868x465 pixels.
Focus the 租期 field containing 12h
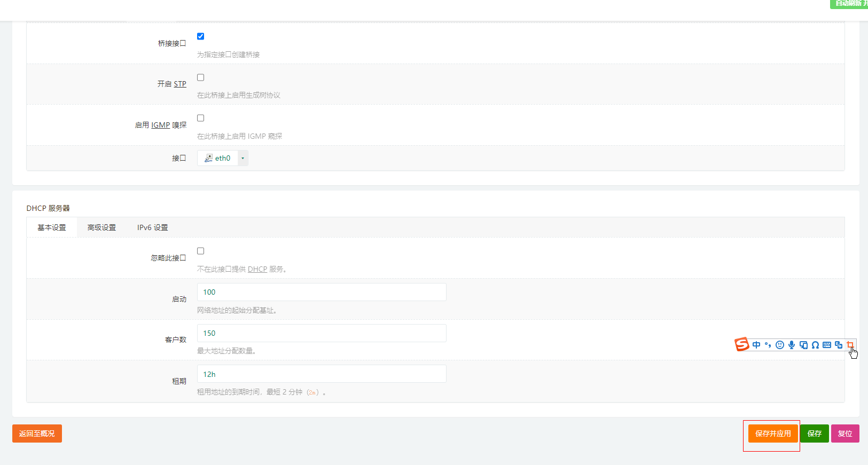point(322,374)
